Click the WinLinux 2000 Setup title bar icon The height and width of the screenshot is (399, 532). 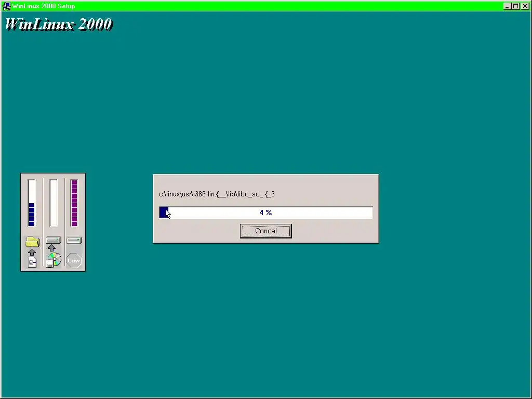6,6
